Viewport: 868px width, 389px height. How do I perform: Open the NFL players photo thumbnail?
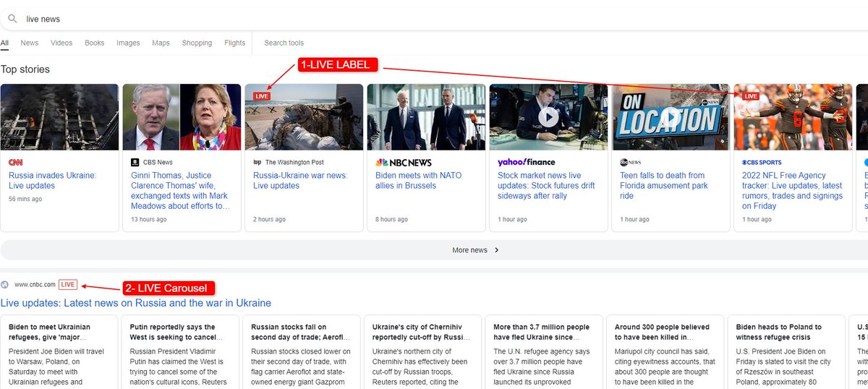(x=793, y=117)
